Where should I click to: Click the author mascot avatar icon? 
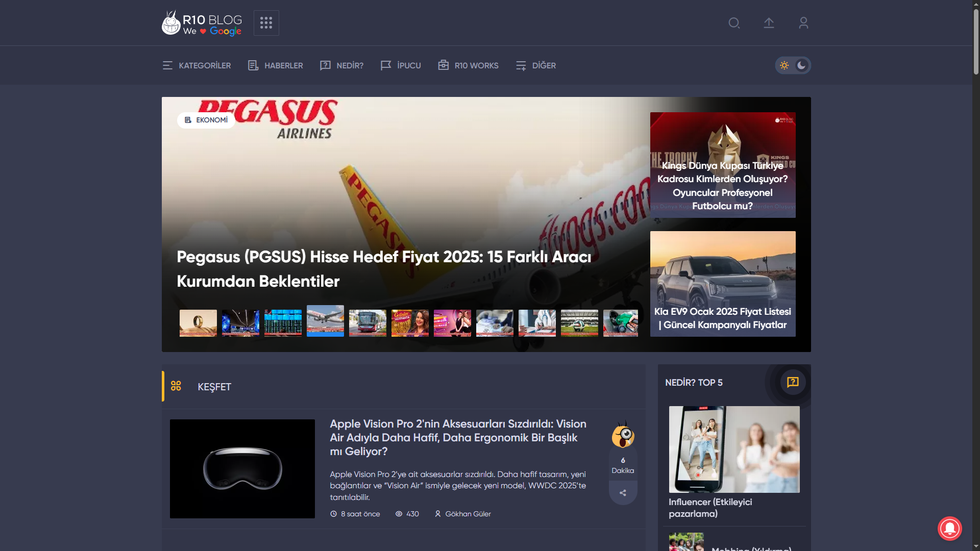(623, 435)
